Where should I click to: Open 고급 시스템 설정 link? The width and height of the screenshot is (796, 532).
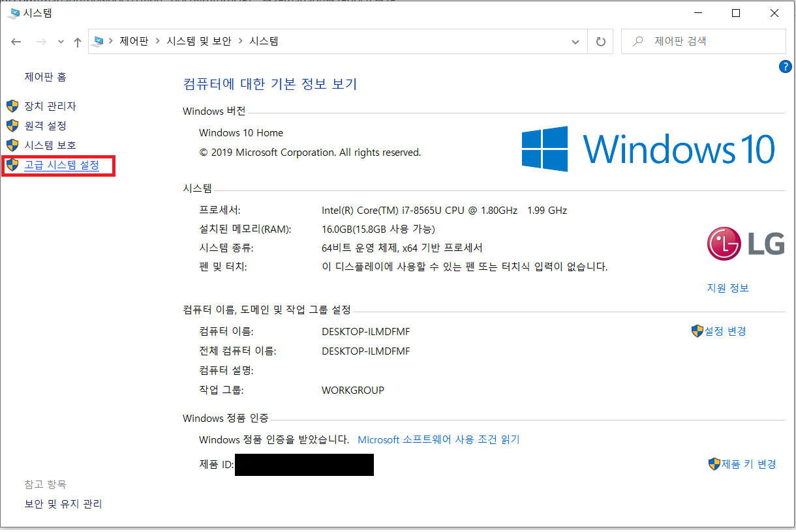62,166
